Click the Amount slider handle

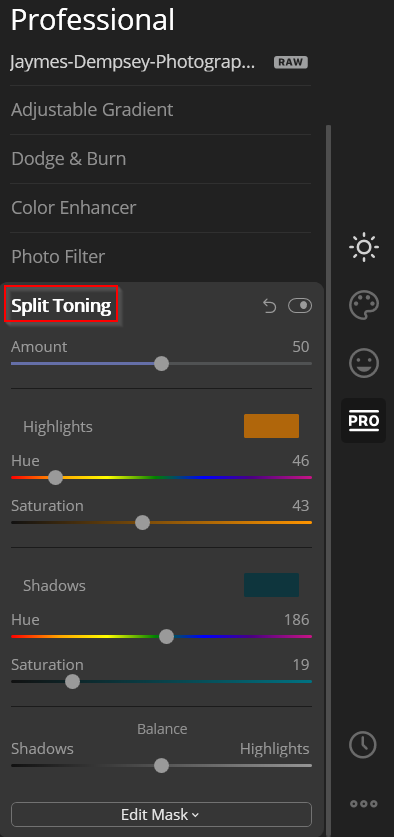(x=161, y=364)
